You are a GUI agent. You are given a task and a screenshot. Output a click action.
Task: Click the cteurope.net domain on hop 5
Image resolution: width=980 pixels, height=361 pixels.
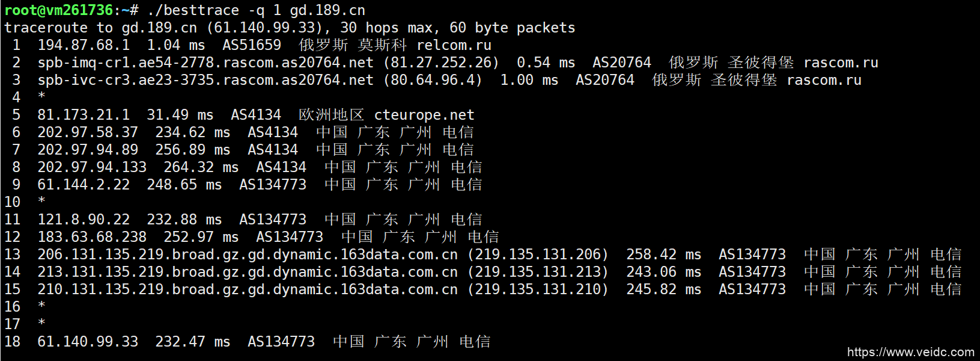[424, 115]
